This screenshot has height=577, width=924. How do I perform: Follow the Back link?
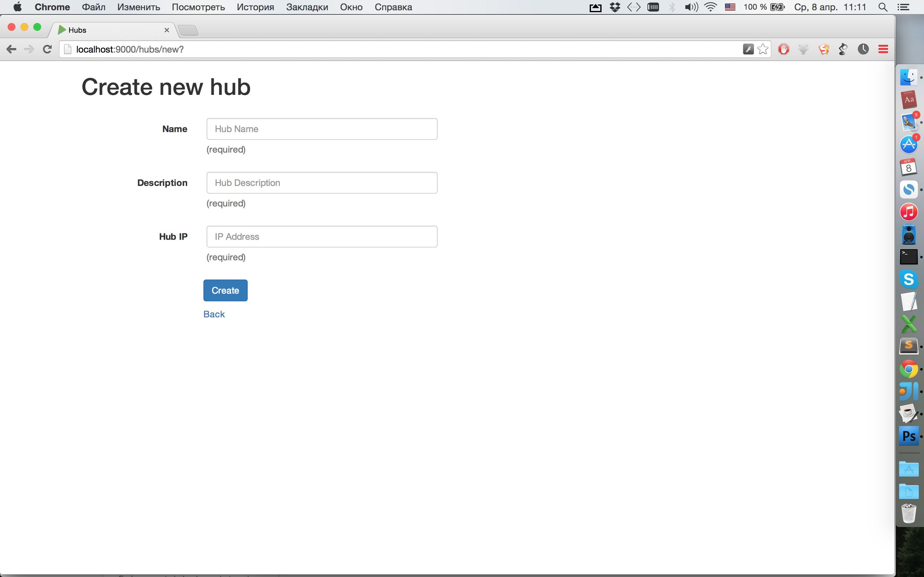214,314
